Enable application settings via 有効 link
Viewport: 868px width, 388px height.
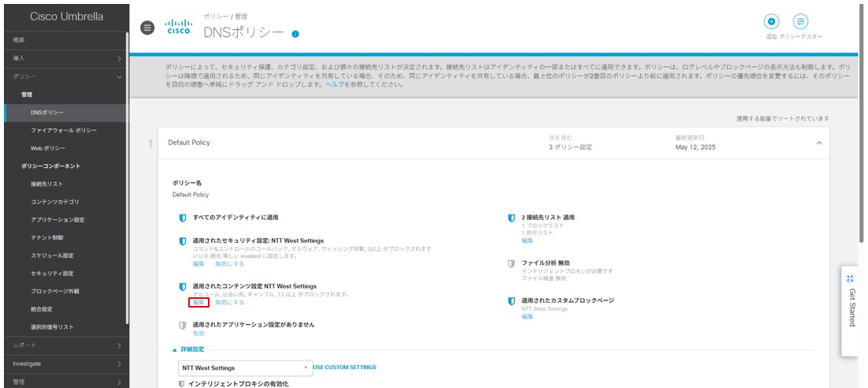(198, 334)
